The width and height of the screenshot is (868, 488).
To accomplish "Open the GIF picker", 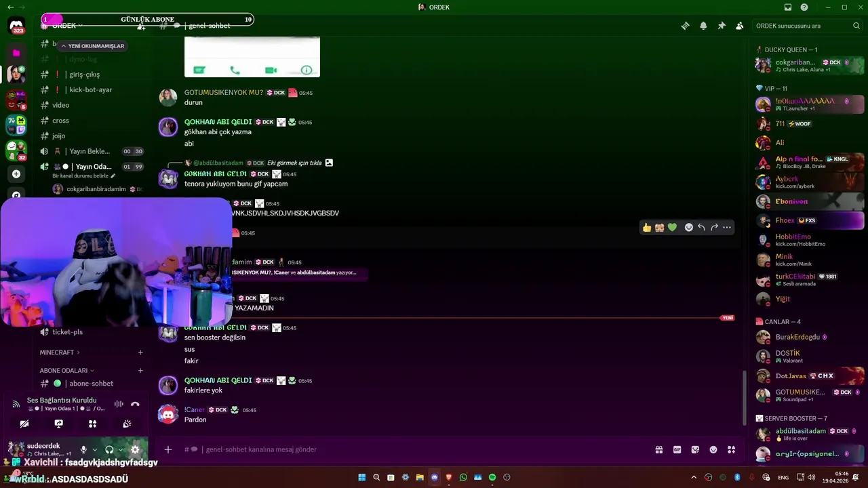I will click(x=677, y=449).
